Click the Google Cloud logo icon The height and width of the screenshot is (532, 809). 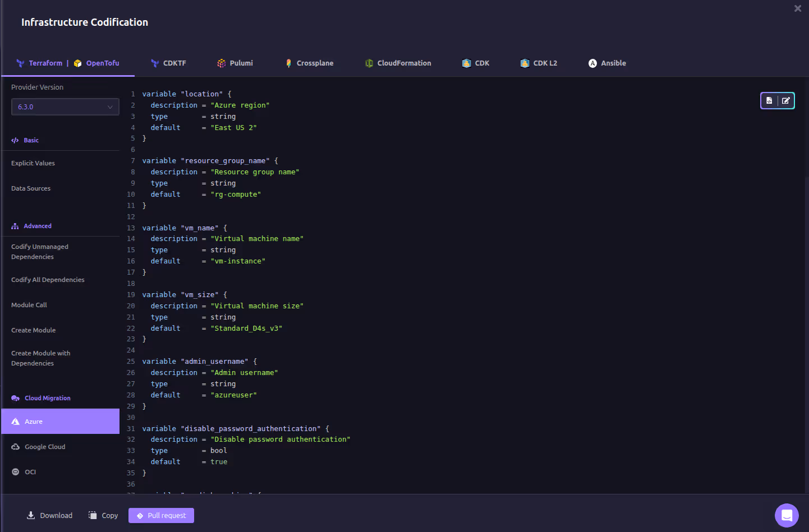(16, 447)
